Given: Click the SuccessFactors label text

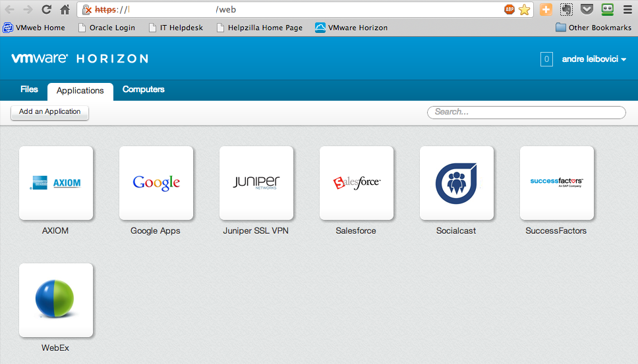Looking at the screenshot, I should pyautogui.click(x=556, y=231).
